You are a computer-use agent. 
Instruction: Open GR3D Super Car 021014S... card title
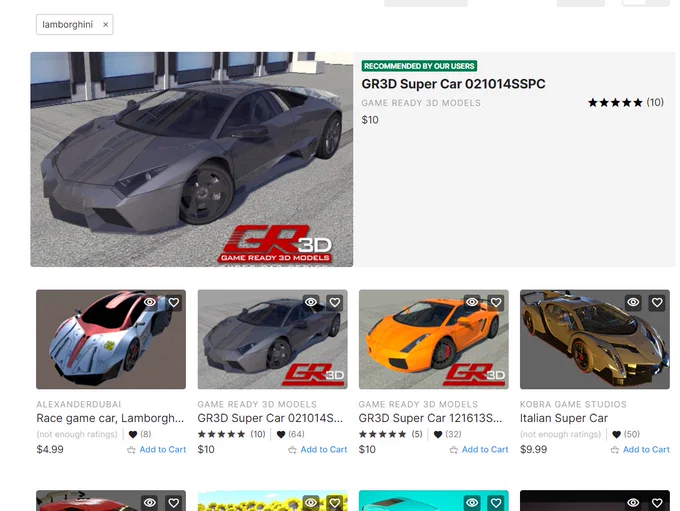click(x=270, y=418)
